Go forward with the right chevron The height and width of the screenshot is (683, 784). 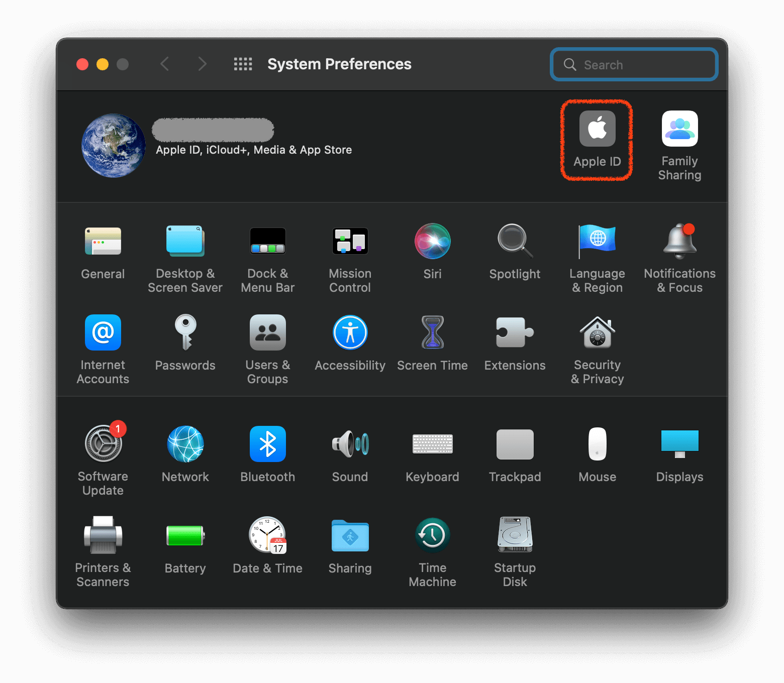202,64
